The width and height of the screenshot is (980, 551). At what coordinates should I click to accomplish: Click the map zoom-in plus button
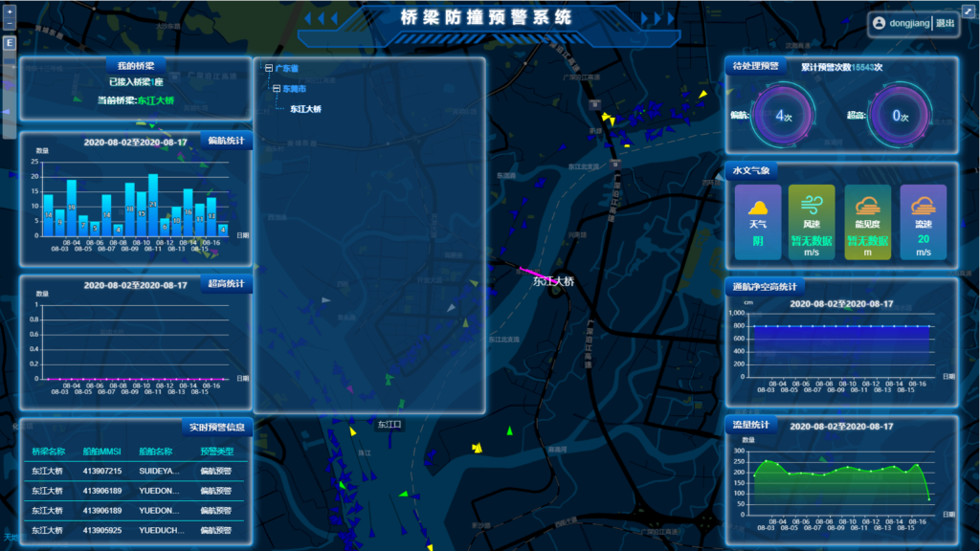(x=10, y=11)
